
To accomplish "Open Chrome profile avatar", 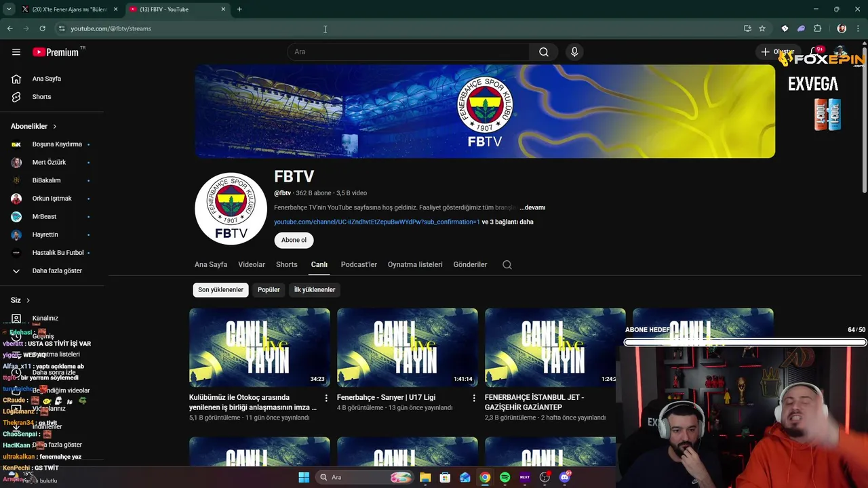I will [x=842, y=28].
